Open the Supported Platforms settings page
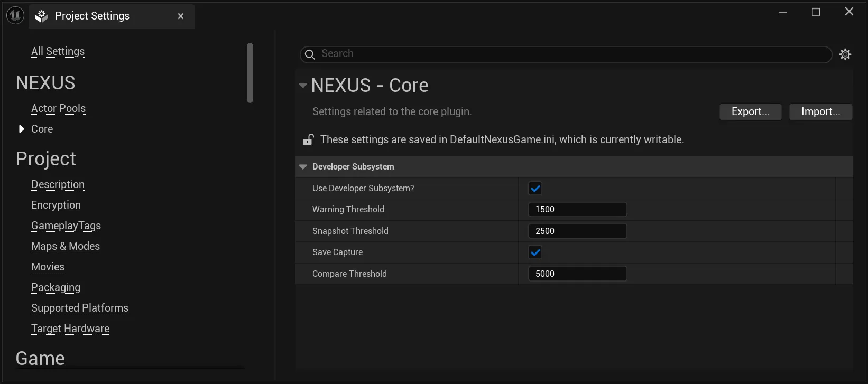Image resolution: width=868 pixels, height=384 pixels. click(80, 308)
